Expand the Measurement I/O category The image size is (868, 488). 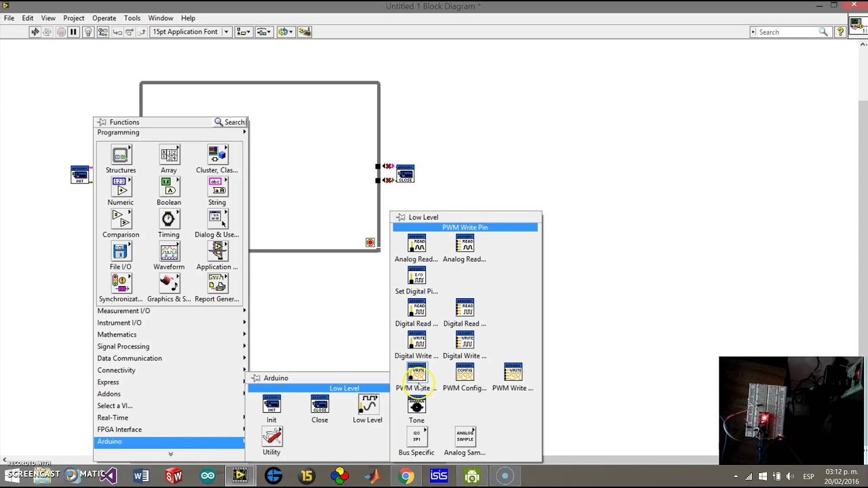[x=171, y=310]
